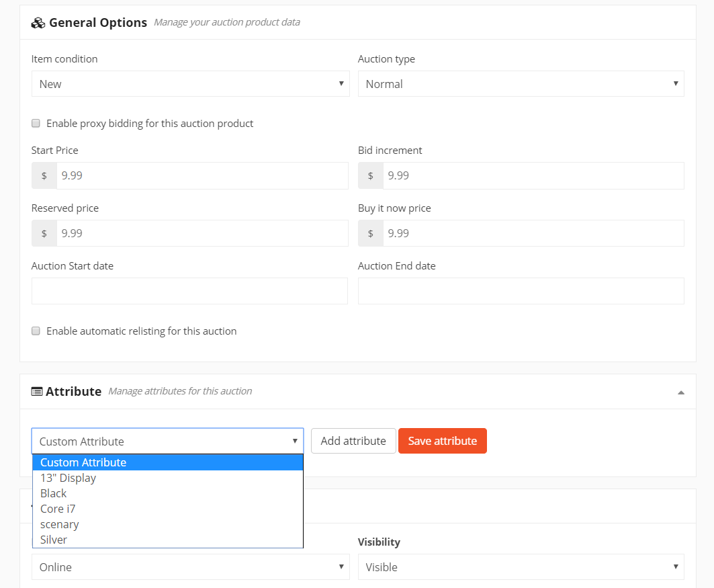
Task: Collapse the Attribute panel with the arrow
Action: (x=681, y=392)
